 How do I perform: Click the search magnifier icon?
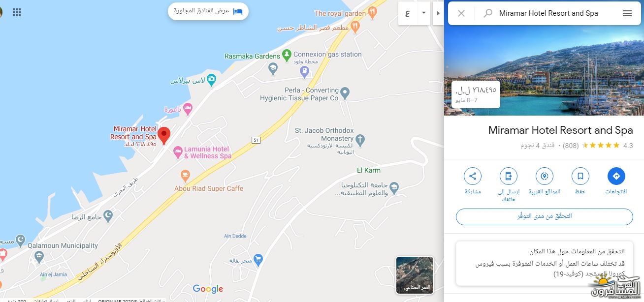(x=488, y=13)
